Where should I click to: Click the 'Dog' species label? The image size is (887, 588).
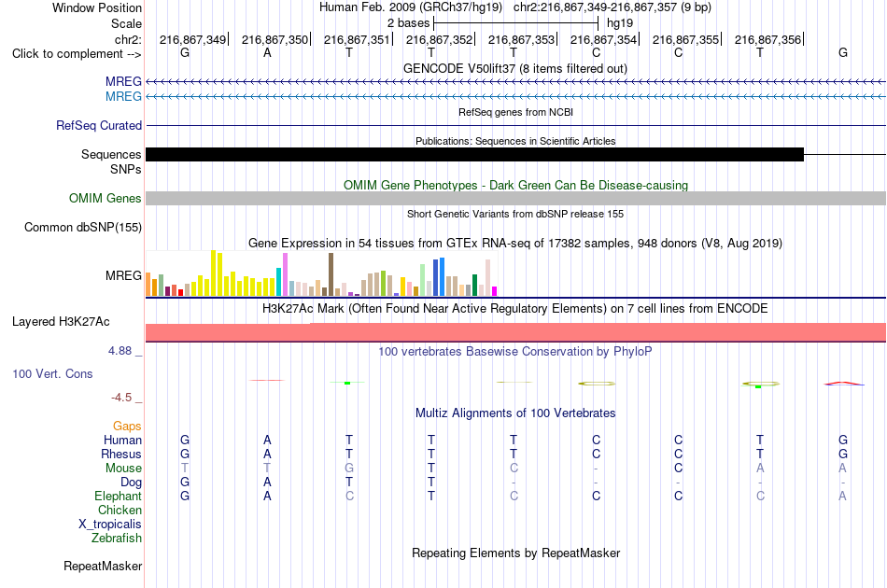point(131,483)
